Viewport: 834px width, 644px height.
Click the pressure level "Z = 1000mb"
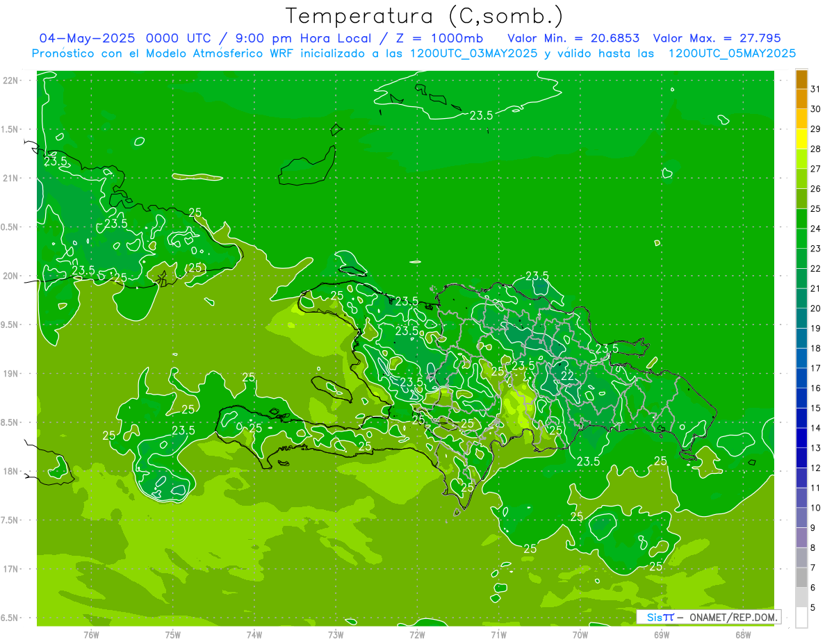point(439,38)
